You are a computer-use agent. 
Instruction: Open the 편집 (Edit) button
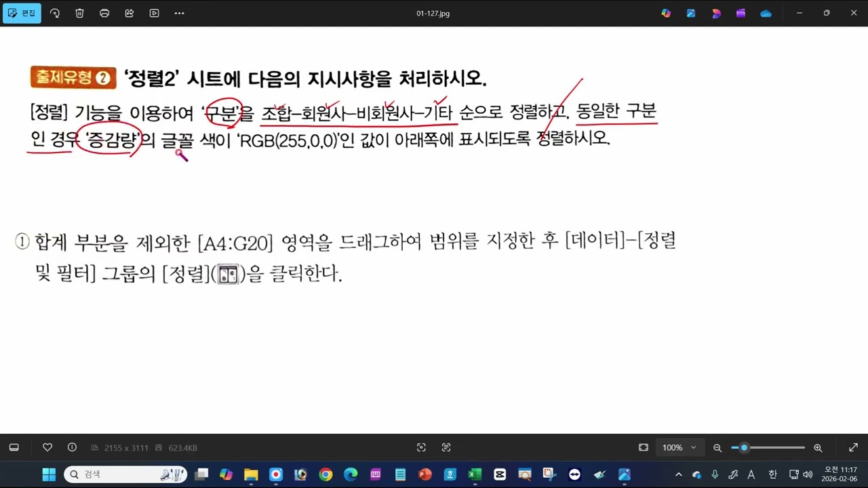pos(22,13)
